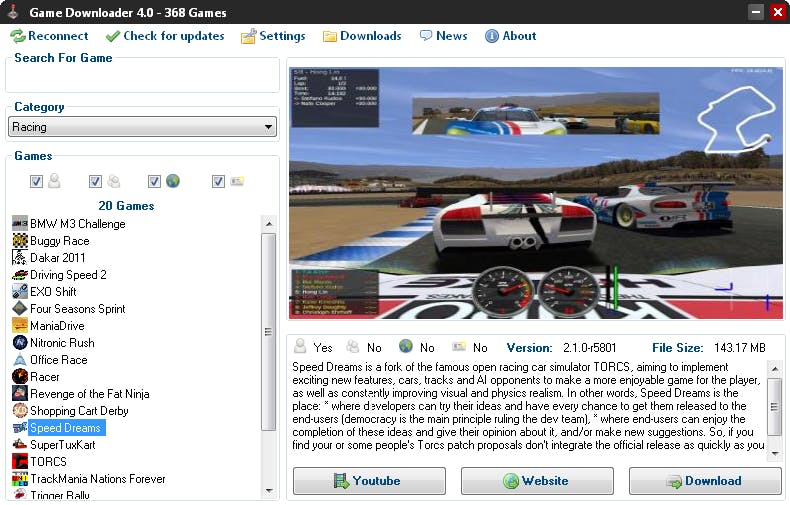Image resolution: width=790 pixels, height=505 pixels.
Task: Click the card filter icon
Action: (x=237, y=180)
